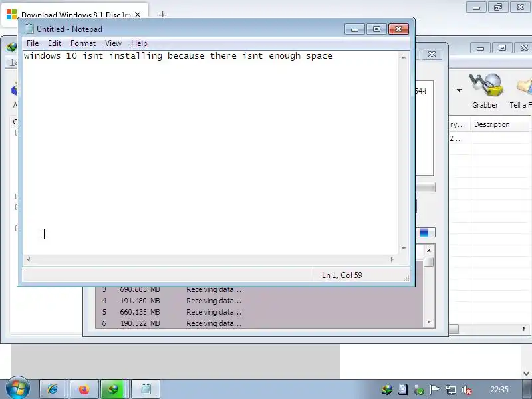Select the Receiving data status on row 6
Image resolution: width=532 pixels, height=399 pixels.
click(x=213, y=323)
